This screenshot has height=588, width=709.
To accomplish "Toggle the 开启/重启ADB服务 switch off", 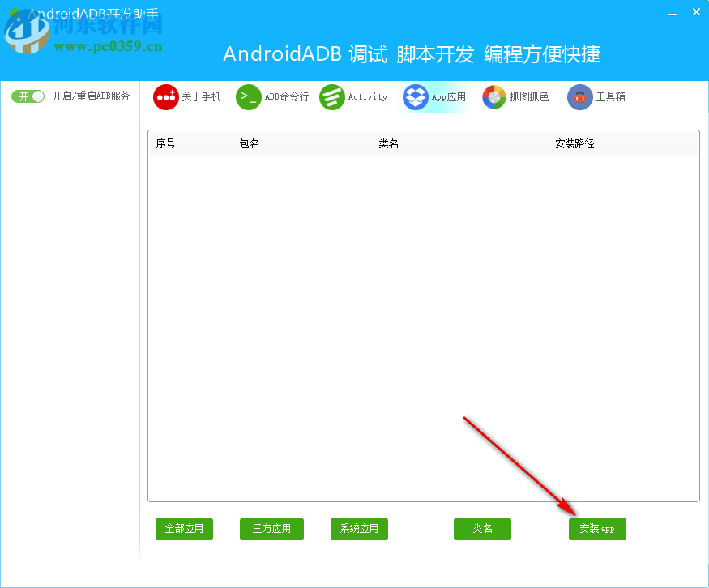I will (x=27, y=96).
